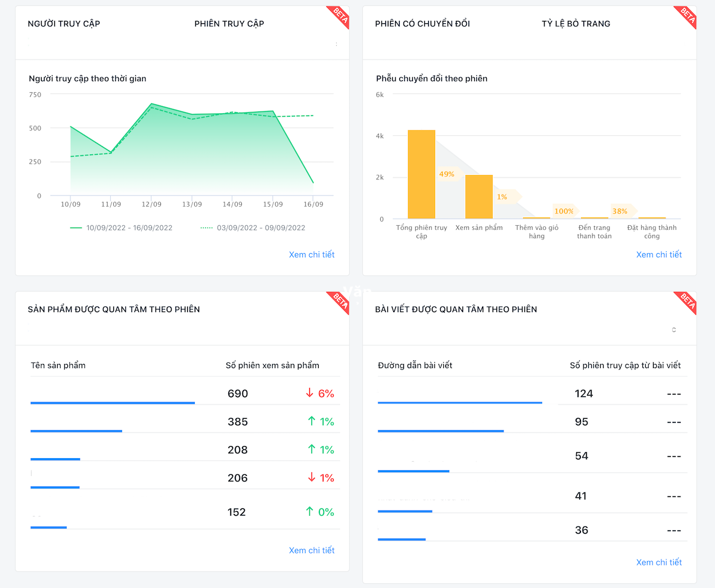Click the green up arrow in the 385 row
Screen dimensions: 715x588
[311, 421]
